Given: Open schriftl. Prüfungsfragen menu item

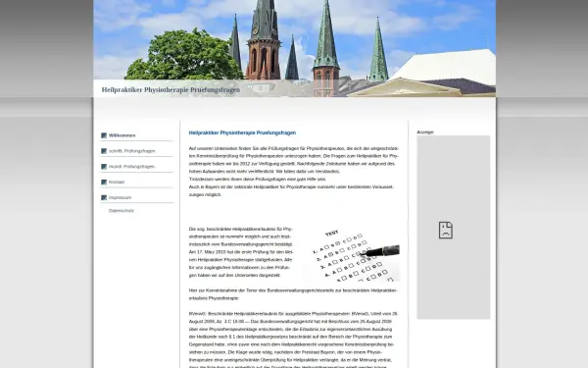Looking at the screenshot, I should tap(131, 151).
